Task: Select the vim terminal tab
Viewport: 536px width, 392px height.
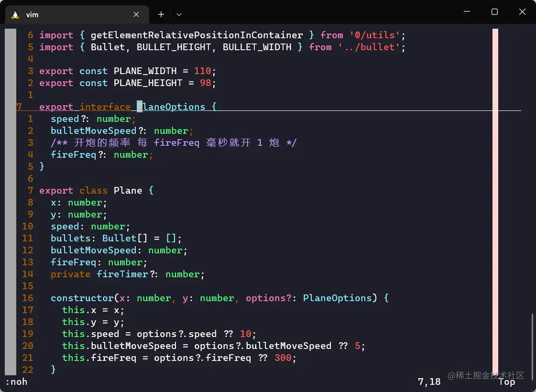Action: click(77, 14)
